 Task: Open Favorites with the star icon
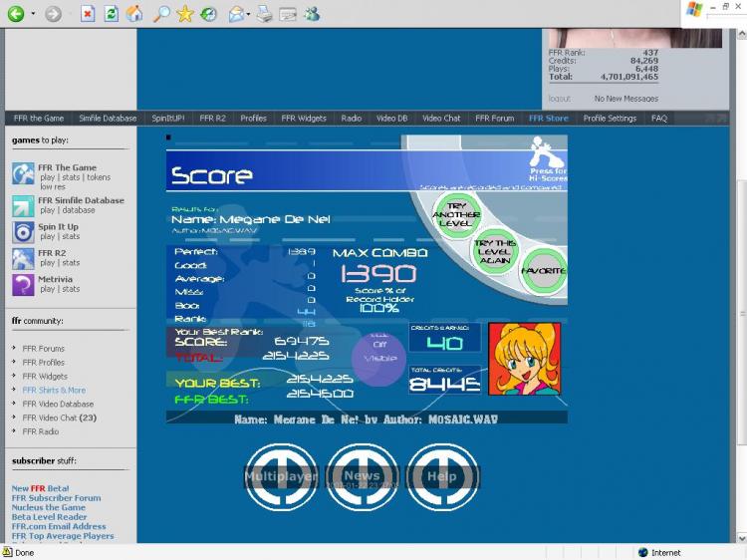[185, 14]
